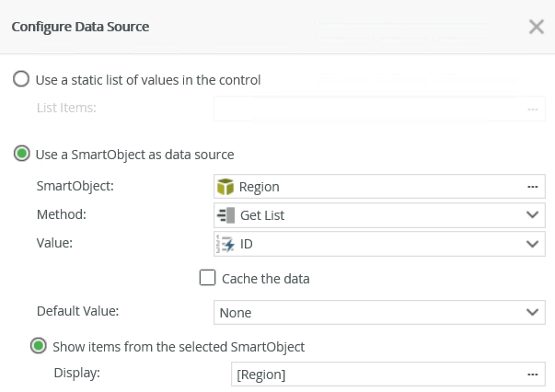Click the List Items text field

368,109
